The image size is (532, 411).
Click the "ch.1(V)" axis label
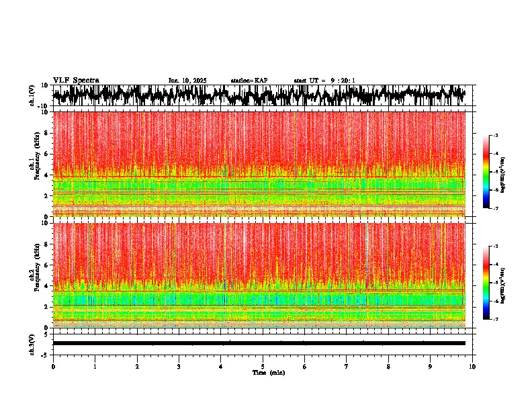32,95
